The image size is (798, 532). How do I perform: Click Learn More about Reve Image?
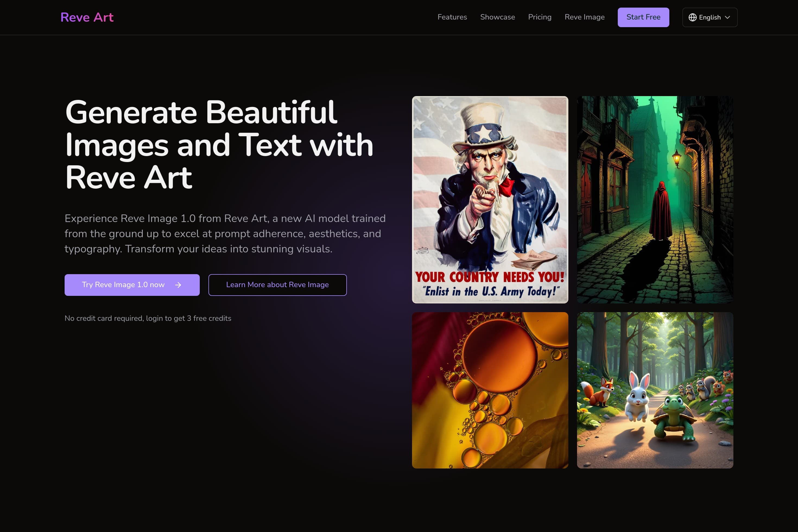pyautogui.click(x=277, y=285)
